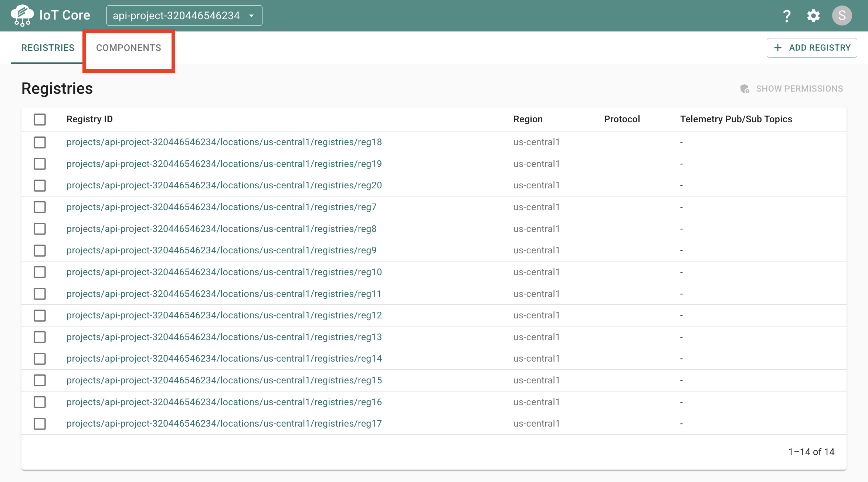868x482 pixels.
Task: Click the Show Permissions button
Action: [792, 89]
